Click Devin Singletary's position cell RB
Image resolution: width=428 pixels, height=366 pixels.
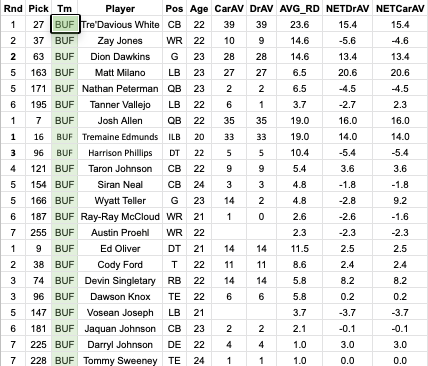pyautogui.click(x=175, y=281)
